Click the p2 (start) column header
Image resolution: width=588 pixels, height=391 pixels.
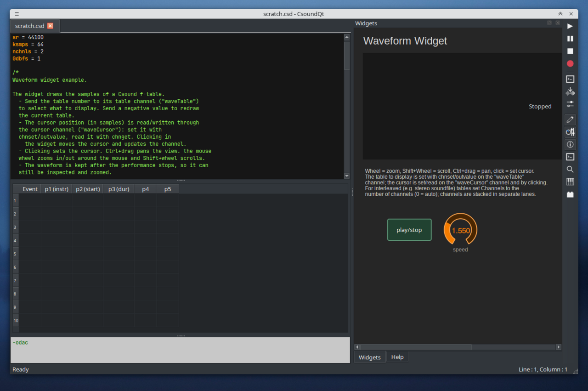[x=88, y=189]
